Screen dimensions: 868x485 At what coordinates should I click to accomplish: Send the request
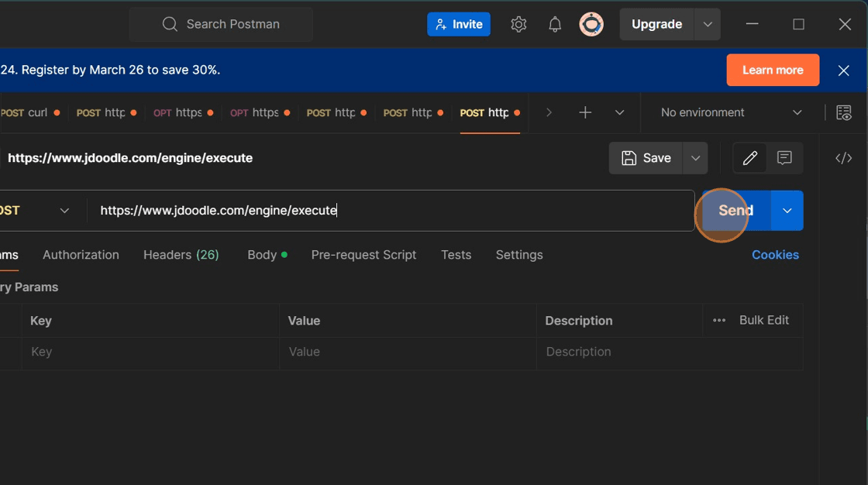tap(735, 211)
